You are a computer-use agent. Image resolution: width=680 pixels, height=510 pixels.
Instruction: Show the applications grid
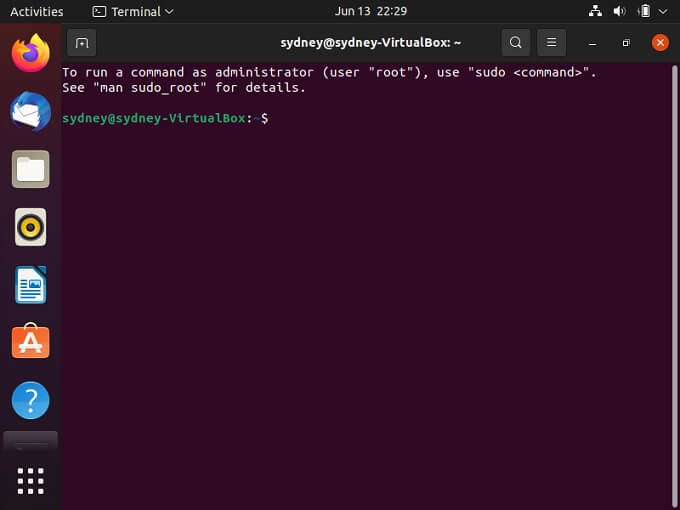(30, 481)
